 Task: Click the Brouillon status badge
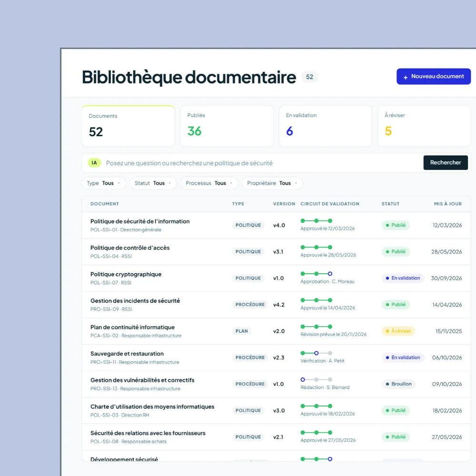pyautogui.click(x=398, y=384)
